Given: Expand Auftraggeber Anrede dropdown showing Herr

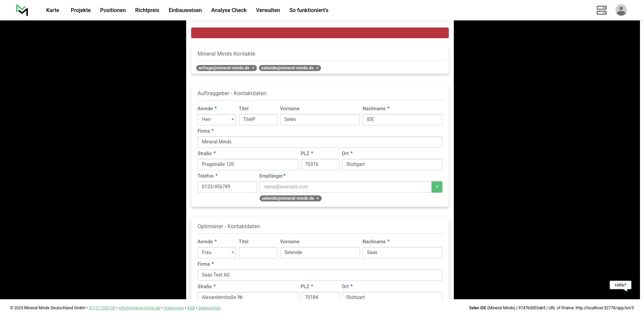Looking at the screenshot, I should [217, 120].
